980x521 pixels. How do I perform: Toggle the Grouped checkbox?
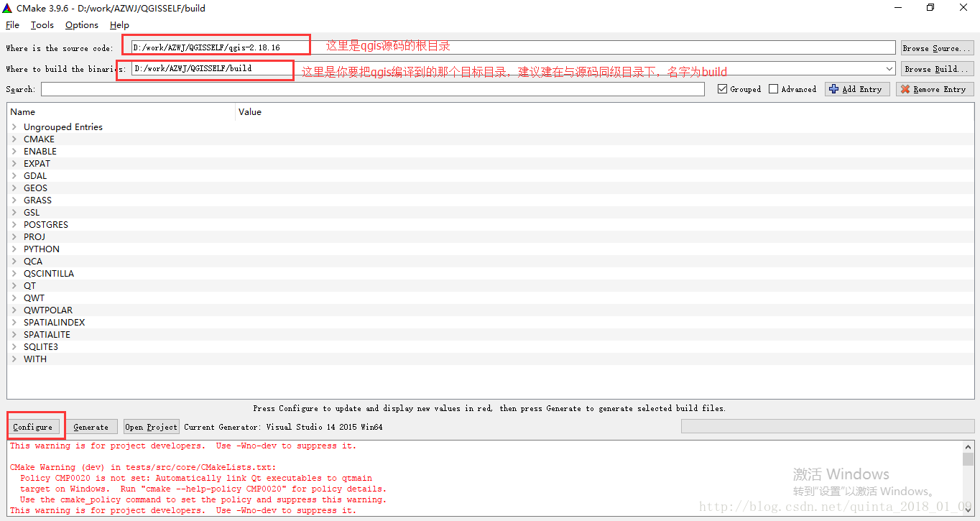723,89
